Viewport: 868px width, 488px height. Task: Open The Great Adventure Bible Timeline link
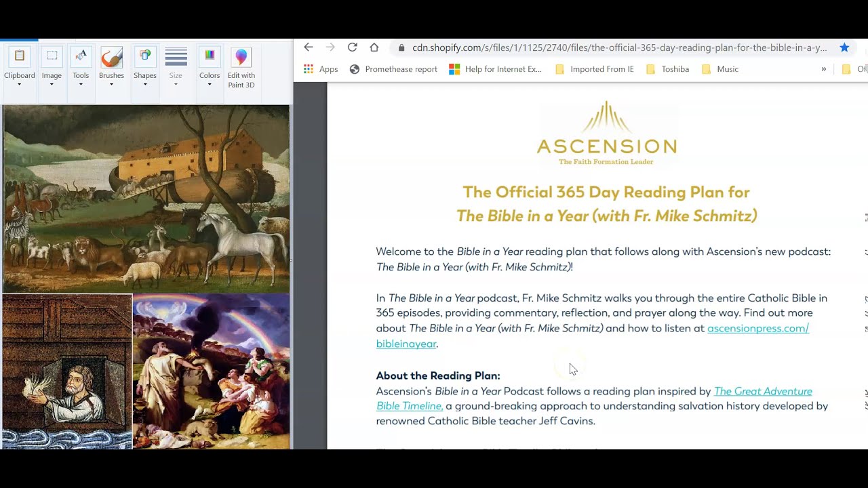[x=763, y=391]
